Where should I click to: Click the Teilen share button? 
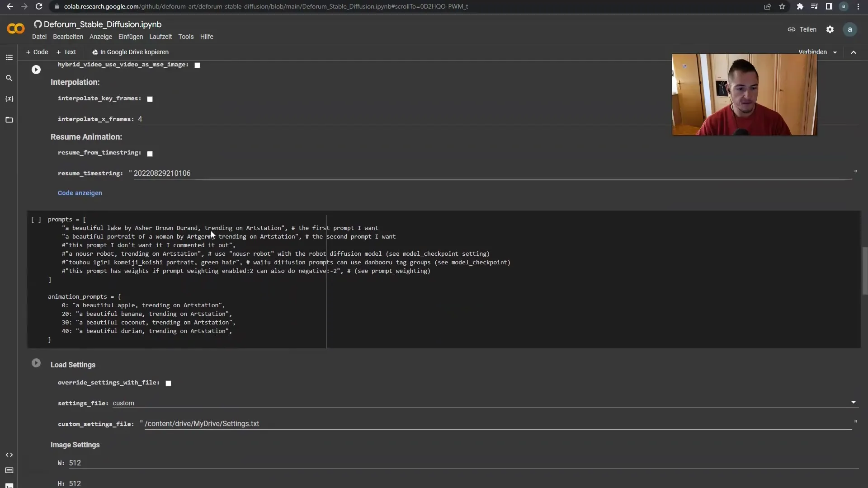(802, 29)
